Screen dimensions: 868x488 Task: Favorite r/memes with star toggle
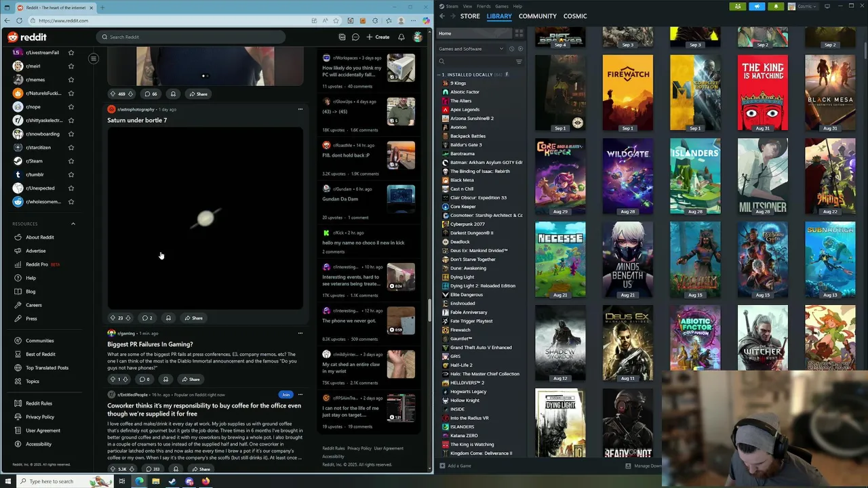pyautogui.click(x=71, y=79)
